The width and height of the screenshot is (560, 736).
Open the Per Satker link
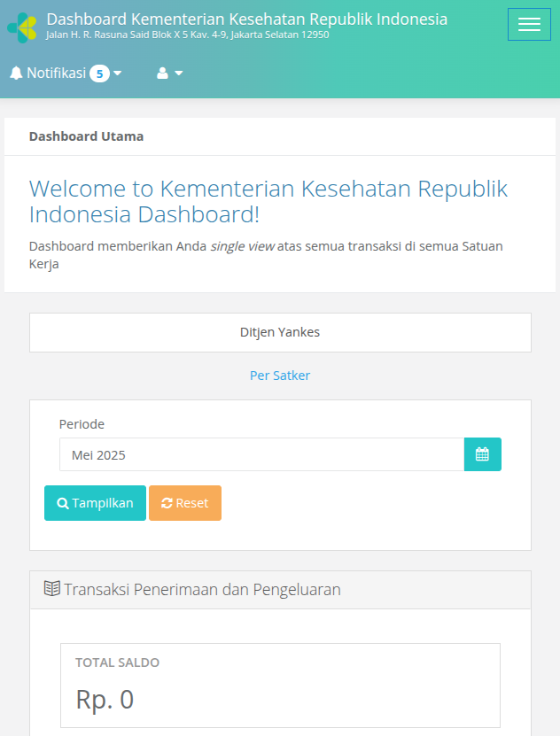(x=280, y=376)
